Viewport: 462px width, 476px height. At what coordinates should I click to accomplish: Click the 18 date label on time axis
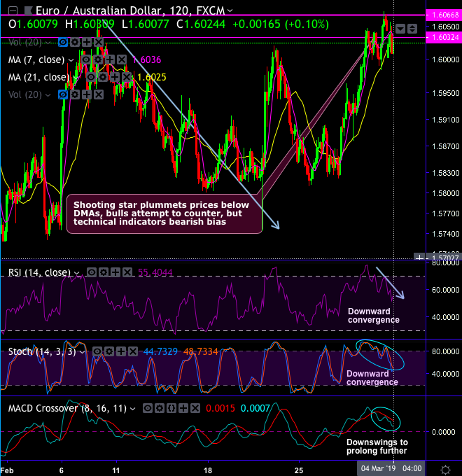pos(208,470)
